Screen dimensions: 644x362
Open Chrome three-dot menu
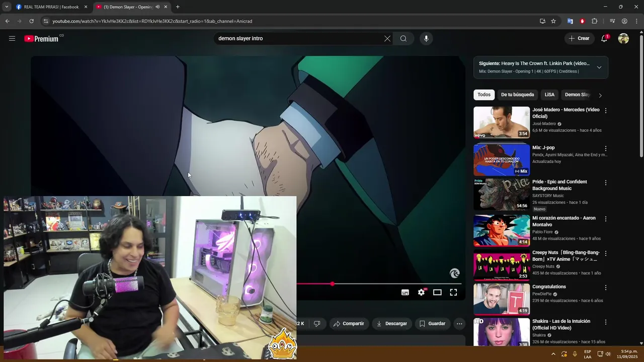pyautogui.click(x=636, y=21)
